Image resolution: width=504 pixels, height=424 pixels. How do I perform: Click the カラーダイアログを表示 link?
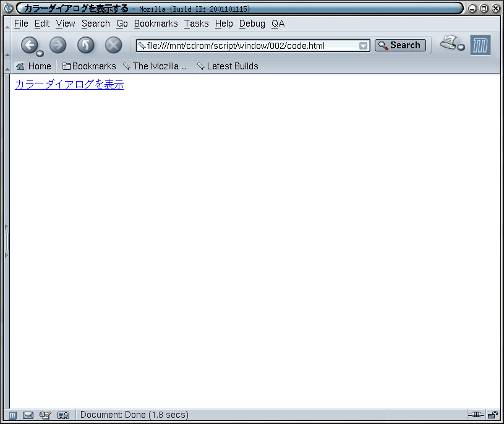[69, 84]
